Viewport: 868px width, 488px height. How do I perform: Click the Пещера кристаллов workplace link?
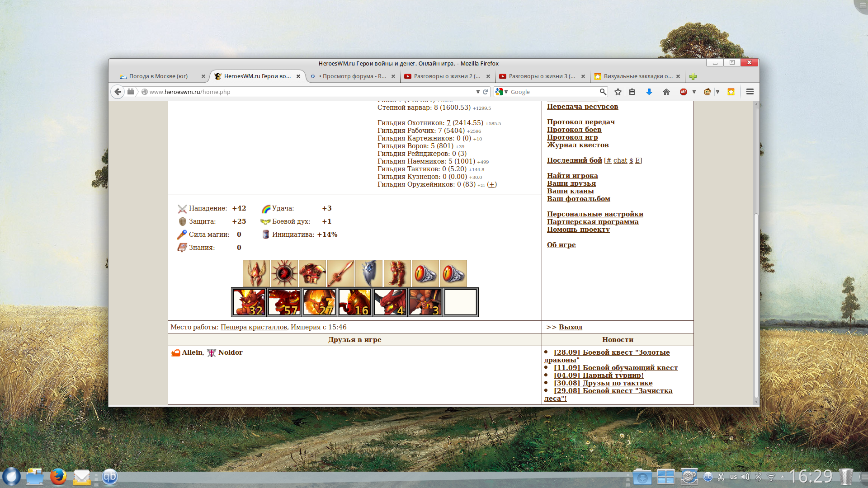click(x=254, y=327)
